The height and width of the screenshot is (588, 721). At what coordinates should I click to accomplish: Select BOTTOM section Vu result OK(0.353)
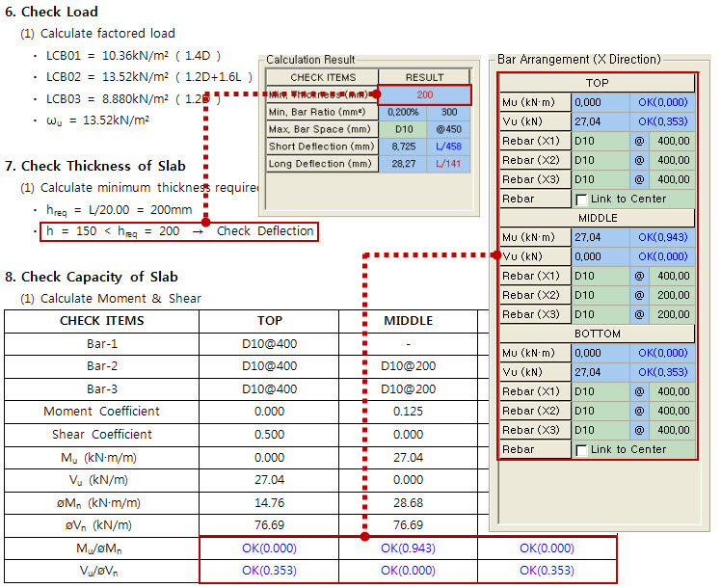coord(662,372)
